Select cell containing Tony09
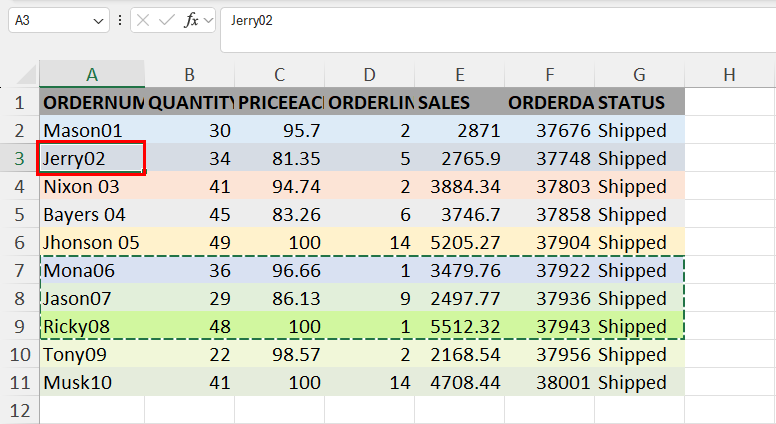 (92, 354)
